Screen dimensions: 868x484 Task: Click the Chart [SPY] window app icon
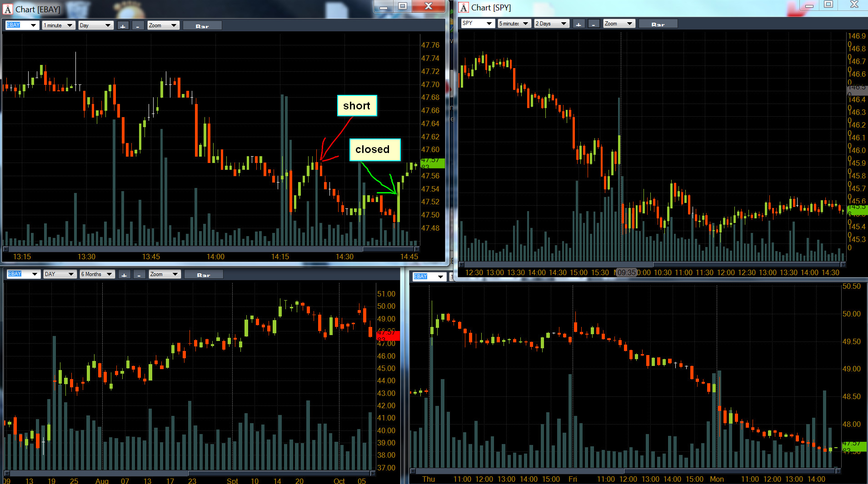pyautogui.click(x=464, y=8)
